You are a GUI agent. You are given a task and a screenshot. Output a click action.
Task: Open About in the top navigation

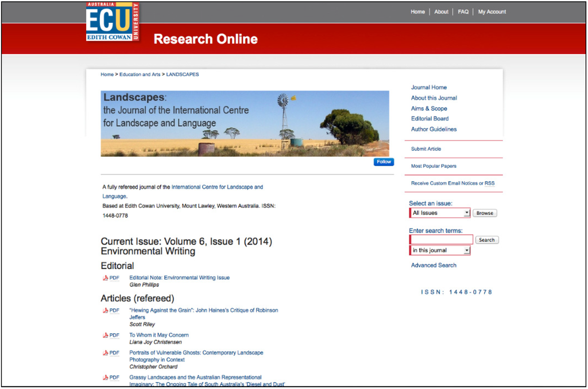tap(441, 12)
